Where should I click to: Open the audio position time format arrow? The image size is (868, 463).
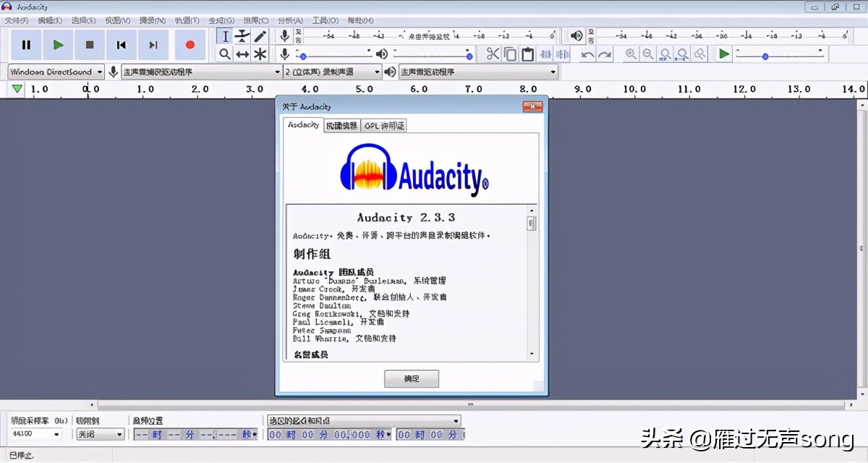click(x=255, y=434)
